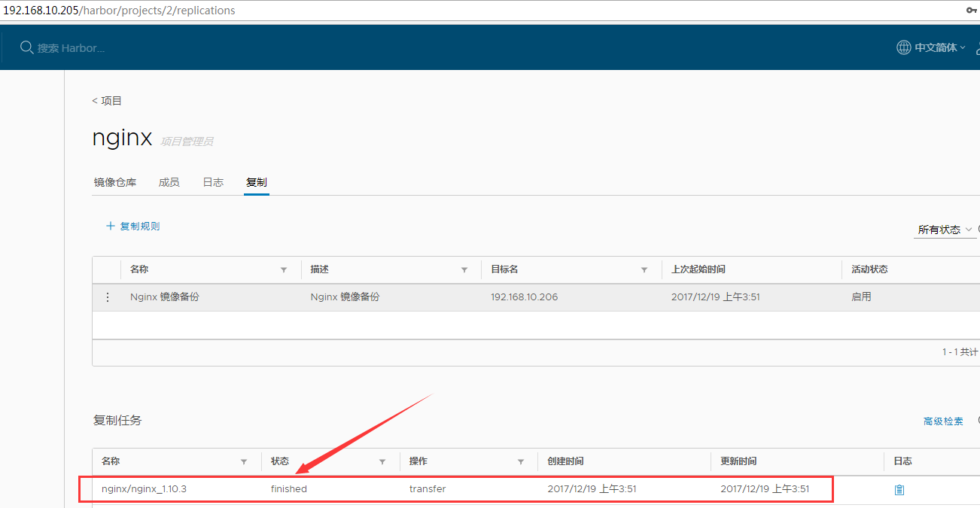Click the transfer operation cell
Screen dimensions: 980x508
point(428,489)
